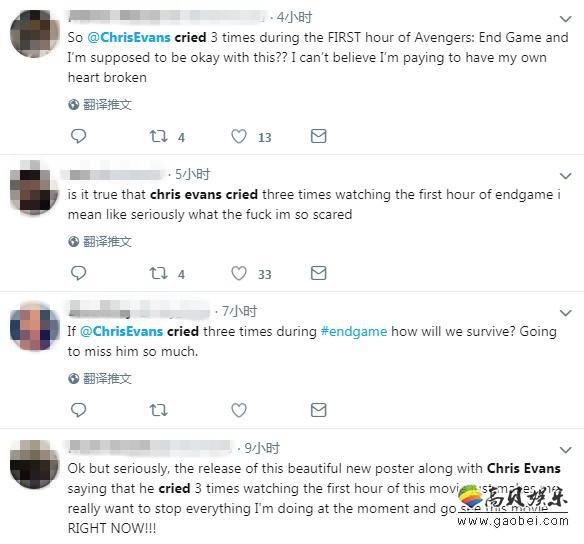Open the options chevron on the 4小时 tweet
Image resolution: width=584 pixels, height=544 pixels.
pos(565,19)
